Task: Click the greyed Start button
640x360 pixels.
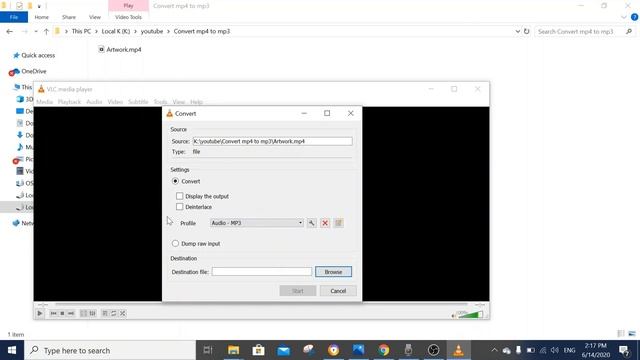Action: [x=298, y=291]
